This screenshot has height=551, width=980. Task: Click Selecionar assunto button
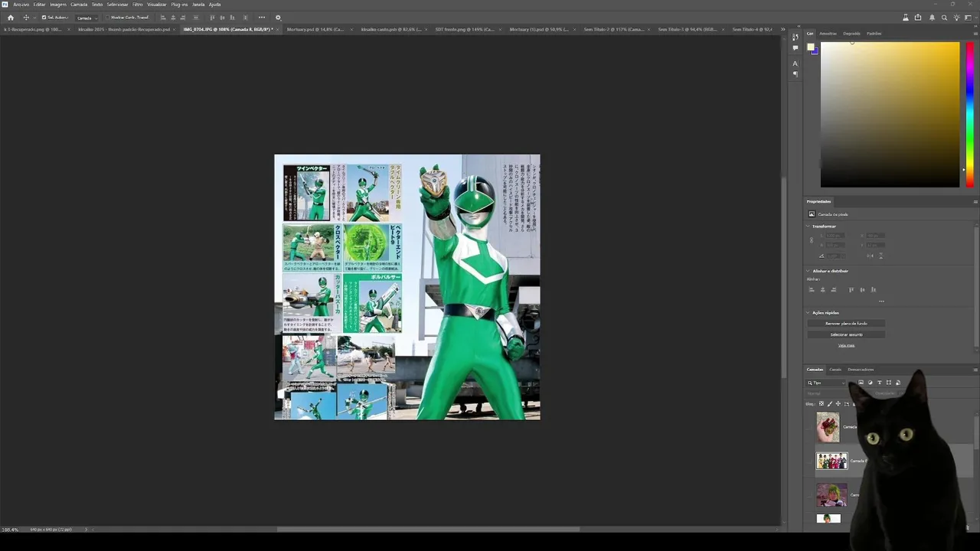pyautogui.click(x=846, y=334)
